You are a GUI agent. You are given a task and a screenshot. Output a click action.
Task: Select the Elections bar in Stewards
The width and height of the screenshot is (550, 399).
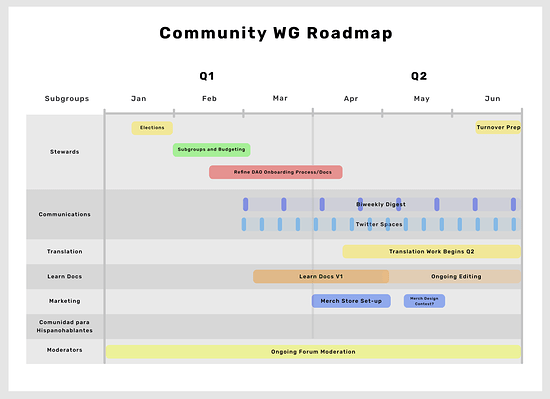(152, 128)
